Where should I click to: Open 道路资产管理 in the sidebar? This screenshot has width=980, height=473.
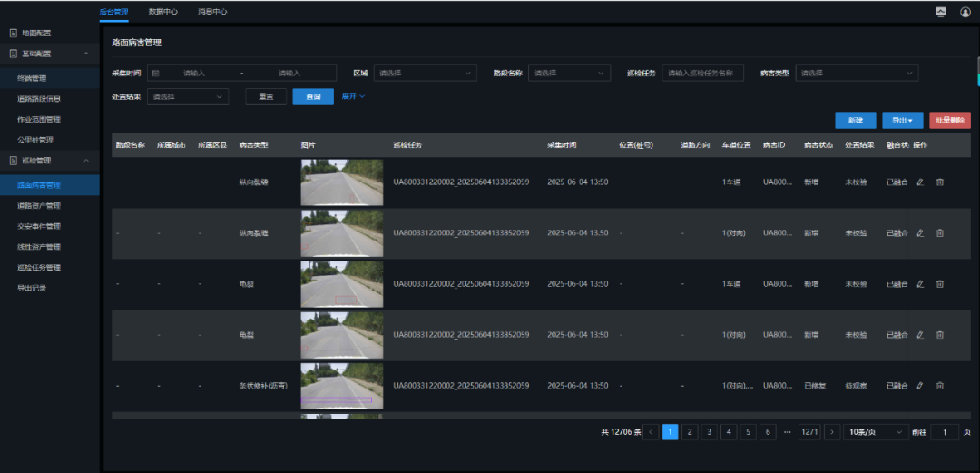click(x=39, y=205)
